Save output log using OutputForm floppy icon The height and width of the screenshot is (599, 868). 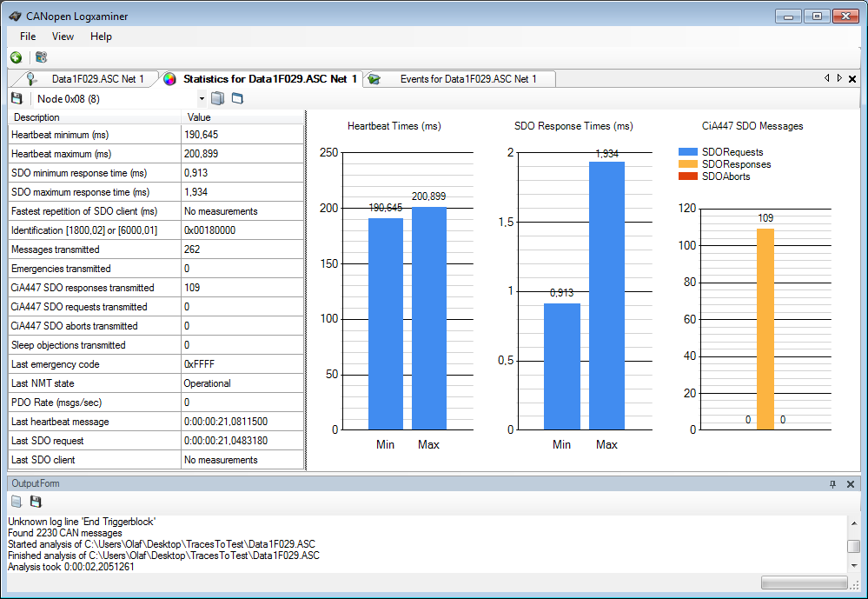[36, 502]
